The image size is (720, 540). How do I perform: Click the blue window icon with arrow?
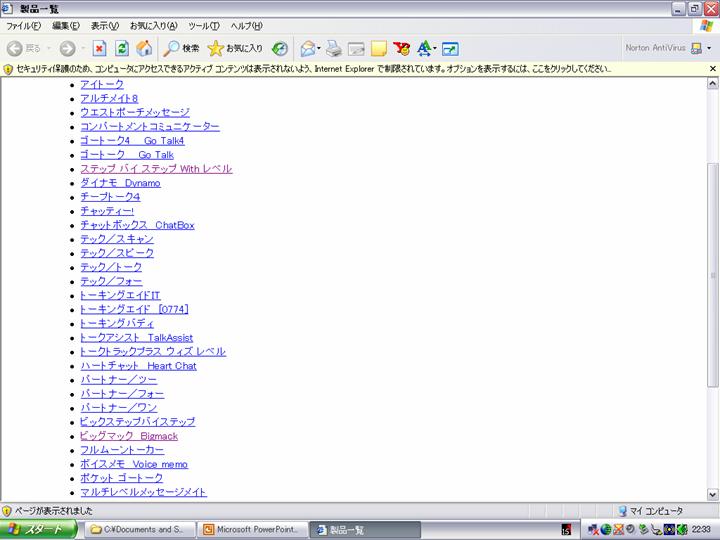pyautogui.click(x=450, y=49)
